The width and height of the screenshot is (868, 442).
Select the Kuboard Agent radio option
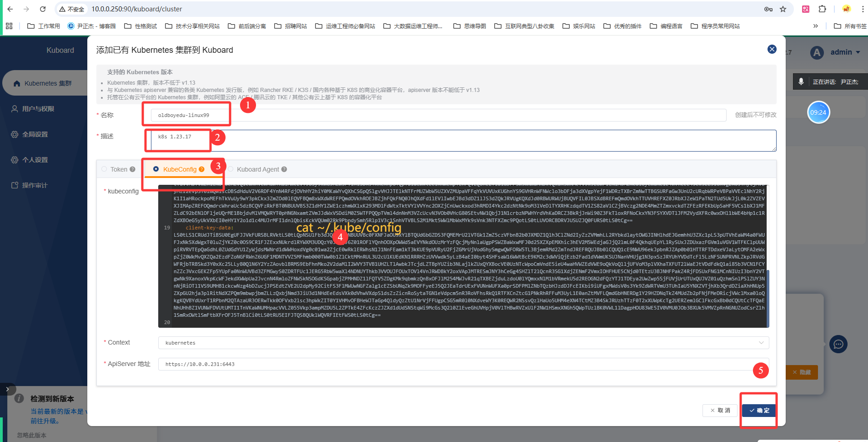coord(231,169)
